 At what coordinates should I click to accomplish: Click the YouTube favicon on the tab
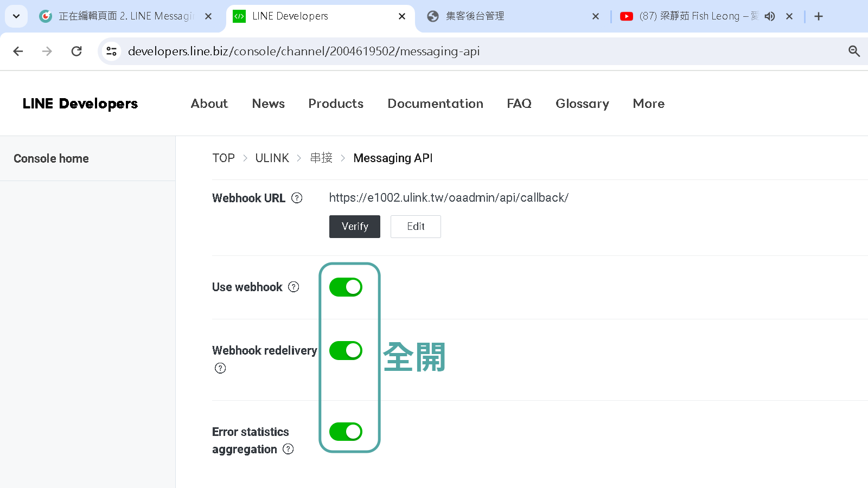click(627, 16)
